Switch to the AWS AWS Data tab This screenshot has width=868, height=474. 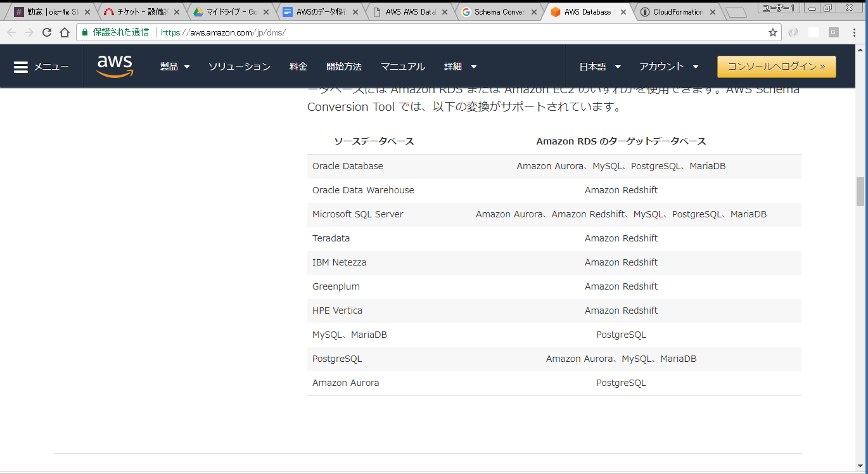(x=409, y=12)
